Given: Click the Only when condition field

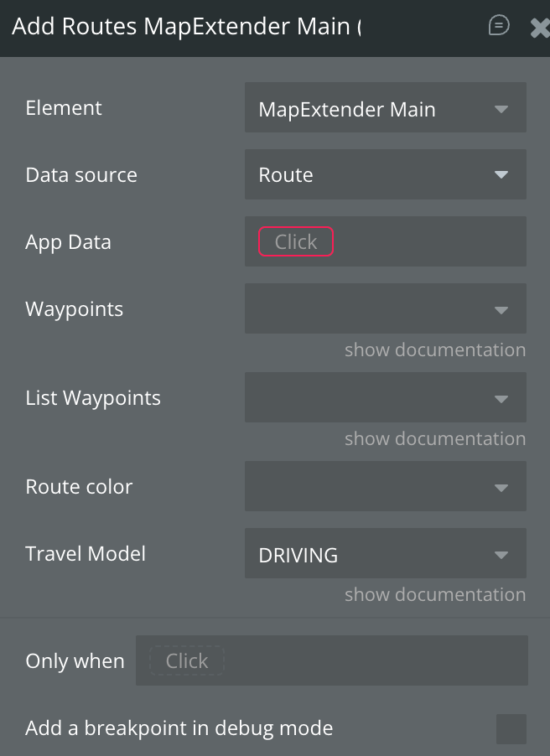Looking at the screenshot, I should 331,661.
